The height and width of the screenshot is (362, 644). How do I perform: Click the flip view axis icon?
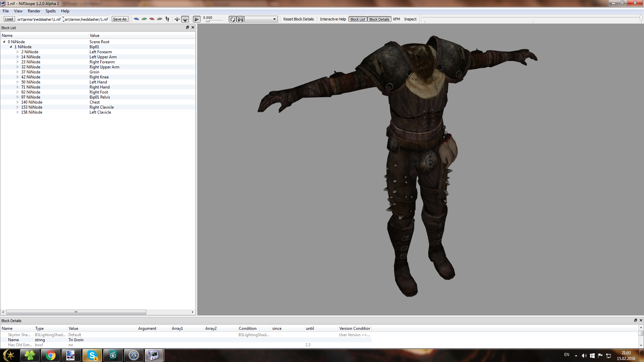(177, 19)
